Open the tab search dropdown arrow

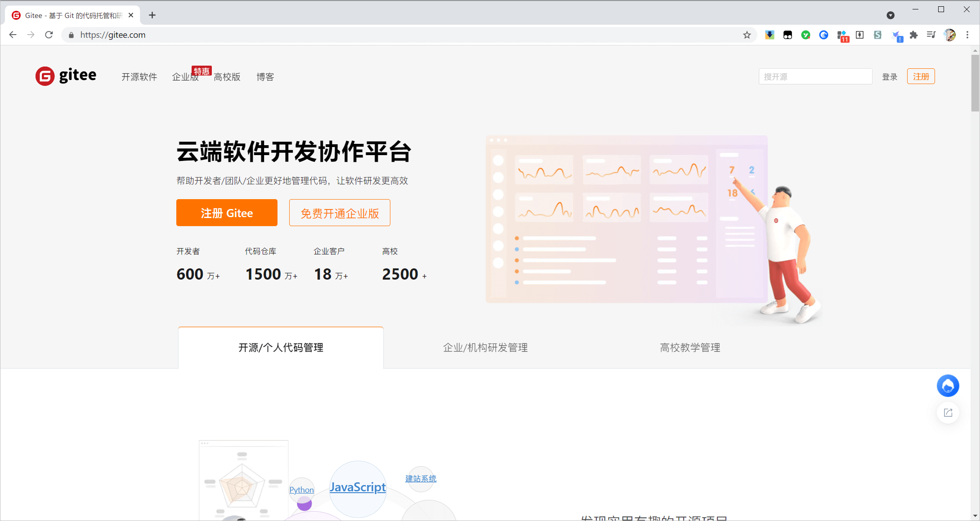(891, 15)
